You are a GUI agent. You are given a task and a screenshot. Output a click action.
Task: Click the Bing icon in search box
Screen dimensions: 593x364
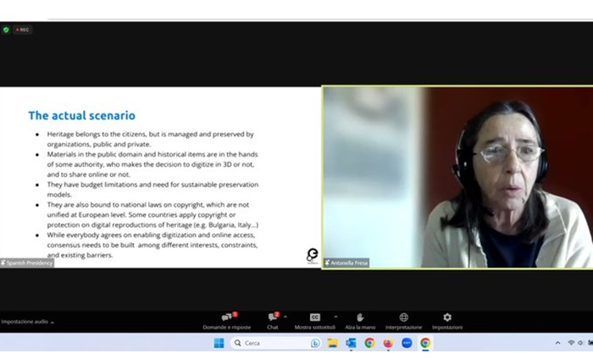click(315, 343)
